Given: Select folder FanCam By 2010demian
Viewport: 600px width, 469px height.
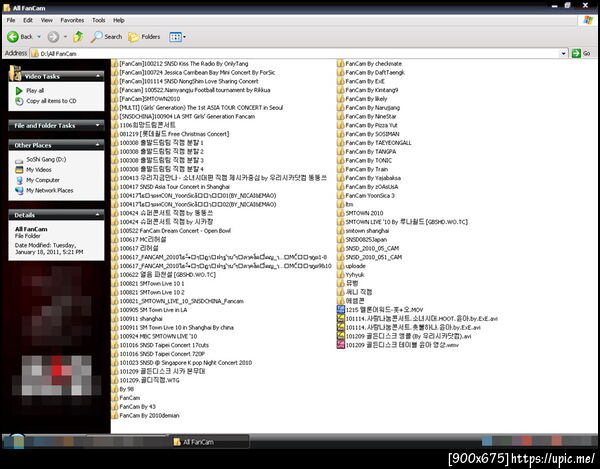Looking at the screenshot, I should [x=145, y=416].
